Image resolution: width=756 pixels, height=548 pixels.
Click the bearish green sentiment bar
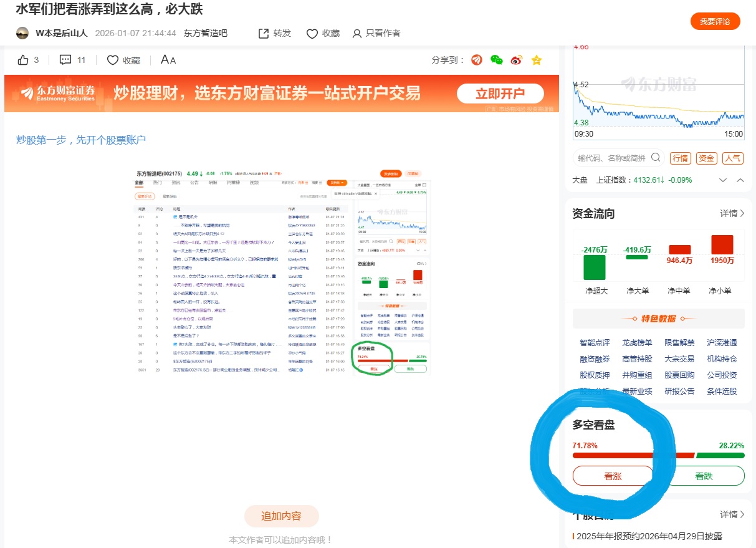(720, 455)
